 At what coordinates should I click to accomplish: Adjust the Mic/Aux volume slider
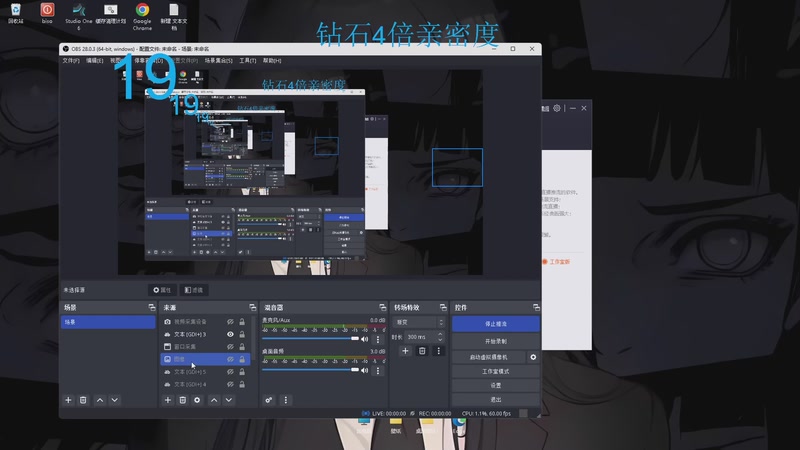pos(310,339)
